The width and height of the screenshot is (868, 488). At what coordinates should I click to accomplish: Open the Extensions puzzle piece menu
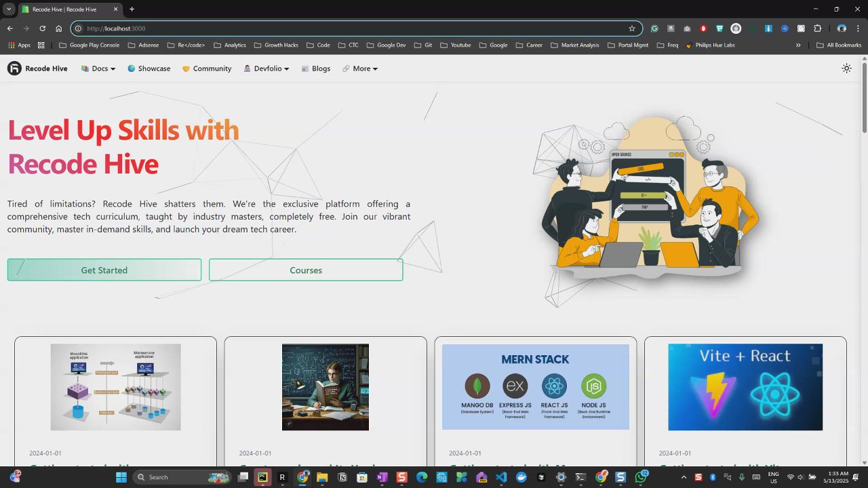pos(817,28)
